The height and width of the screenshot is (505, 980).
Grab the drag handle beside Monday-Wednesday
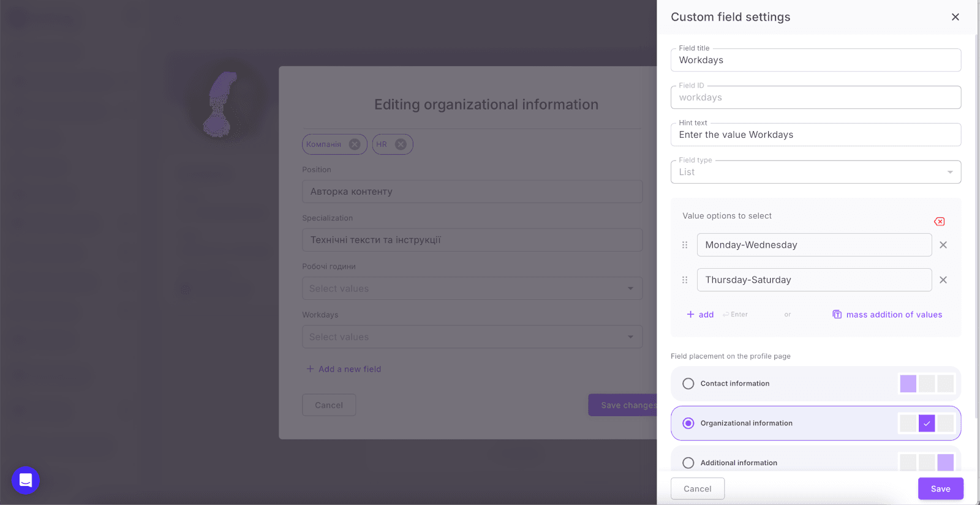685,245
